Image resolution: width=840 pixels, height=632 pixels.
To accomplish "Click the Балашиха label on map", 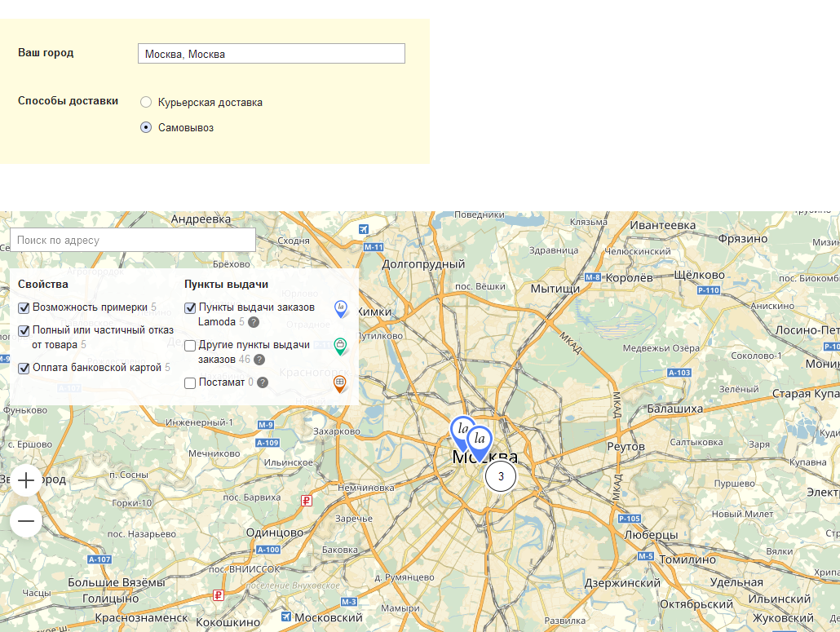I will tap(675, 409).
